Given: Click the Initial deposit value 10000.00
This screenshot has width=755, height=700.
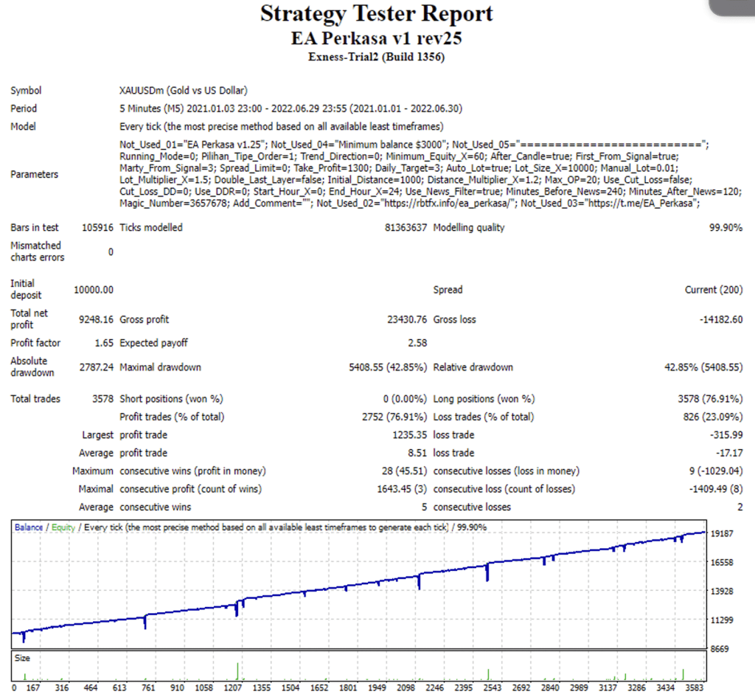Looking at the screenshot, I should tap(94, 289).
